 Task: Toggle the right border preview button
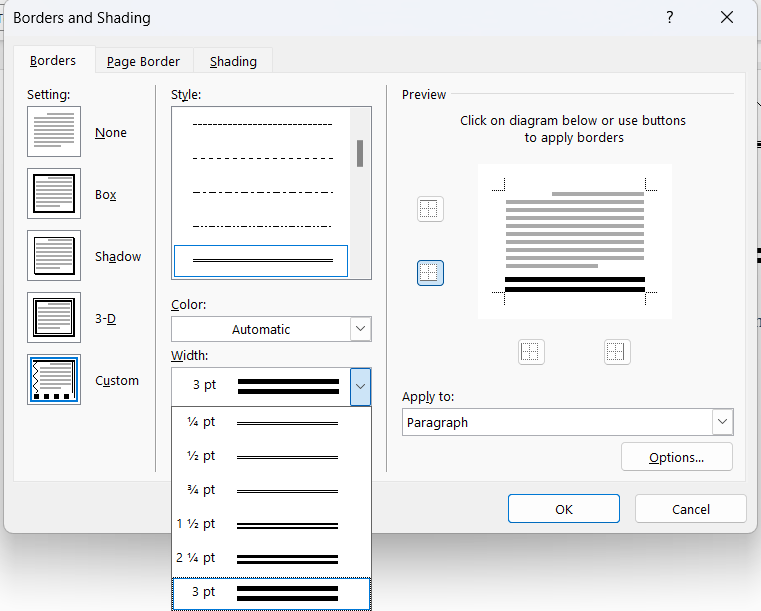coord(617,352)
